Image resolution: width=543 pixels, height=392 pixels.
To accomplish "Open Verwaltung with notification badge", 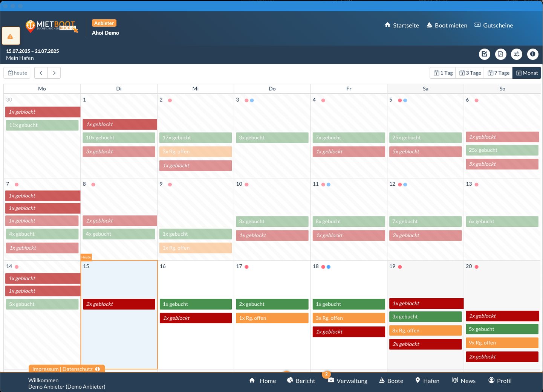I will click(347, 381).
